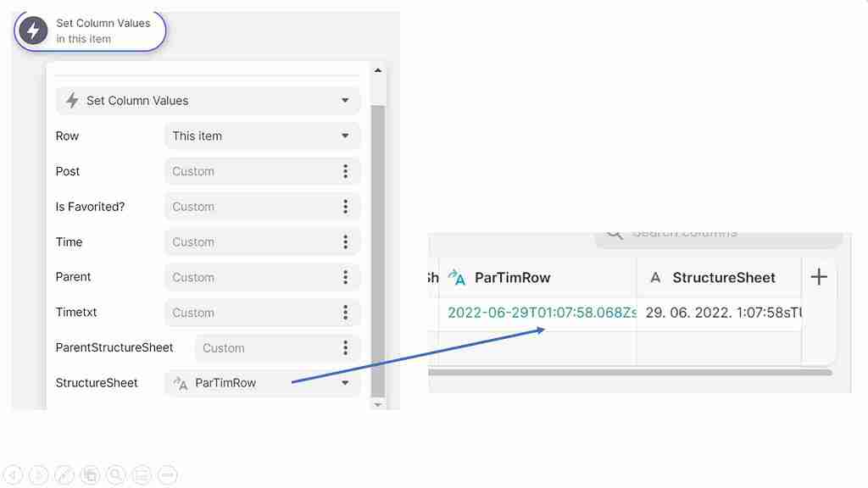Click the more options slideshow control icon

point(168,474)
